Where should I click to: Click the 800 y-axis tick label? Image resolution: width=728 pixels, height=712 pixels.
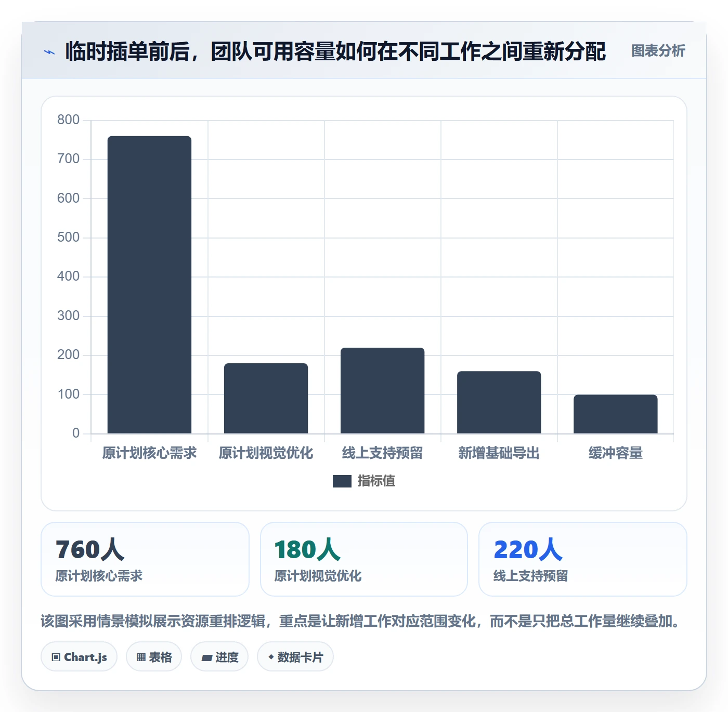(x=68, y=120)
